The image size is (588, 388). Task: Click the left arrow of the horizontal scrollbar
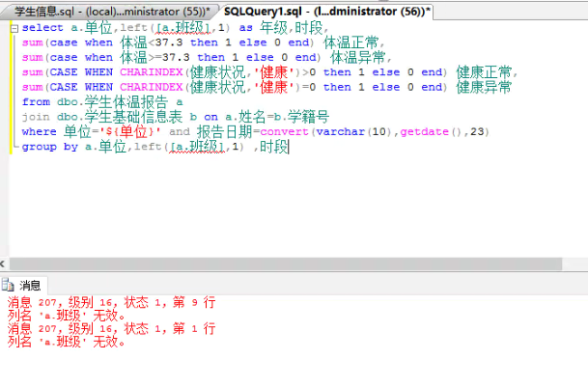[x=3, y=263]
